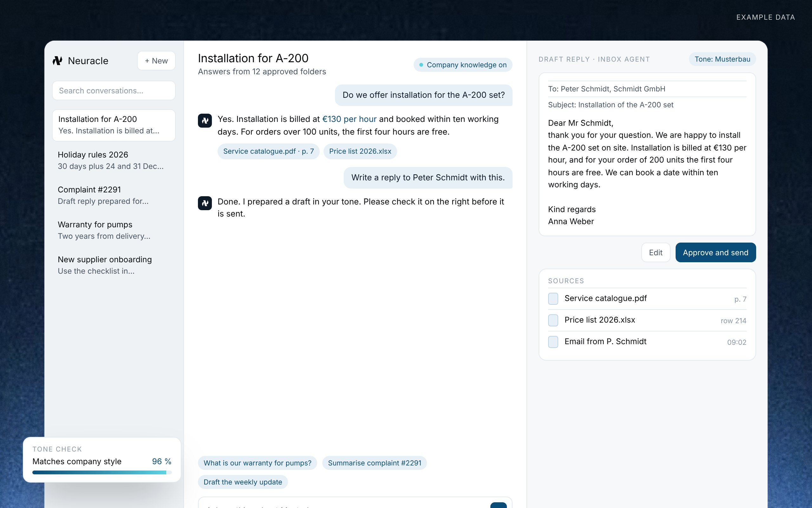
Task: Open the Price list 2026.xlsx citation chip
Action: [x=360, y=151]
